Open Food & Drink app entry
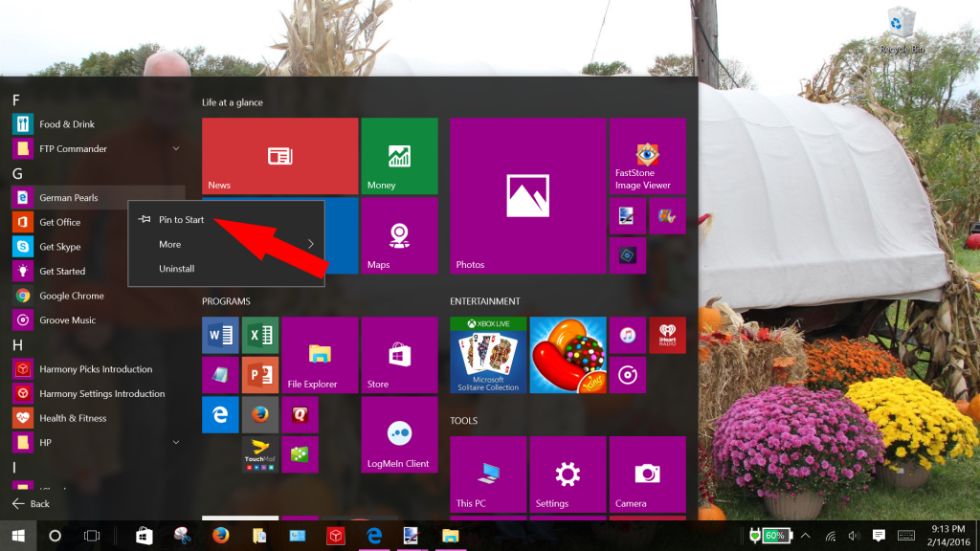 (x=99, y=124)
